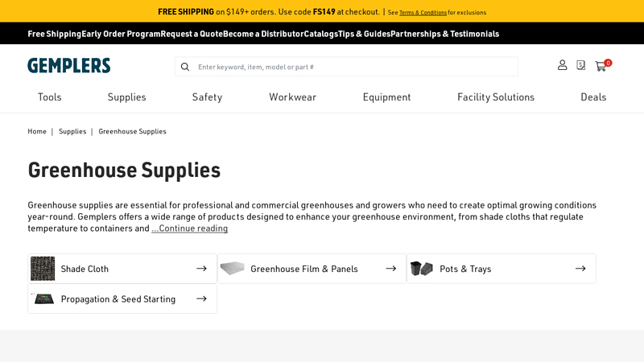Viewport: 644px width, 362px height.
Task: Click the arrow on Propagation & Seed Starting
Action: click(x=202, y=298)
